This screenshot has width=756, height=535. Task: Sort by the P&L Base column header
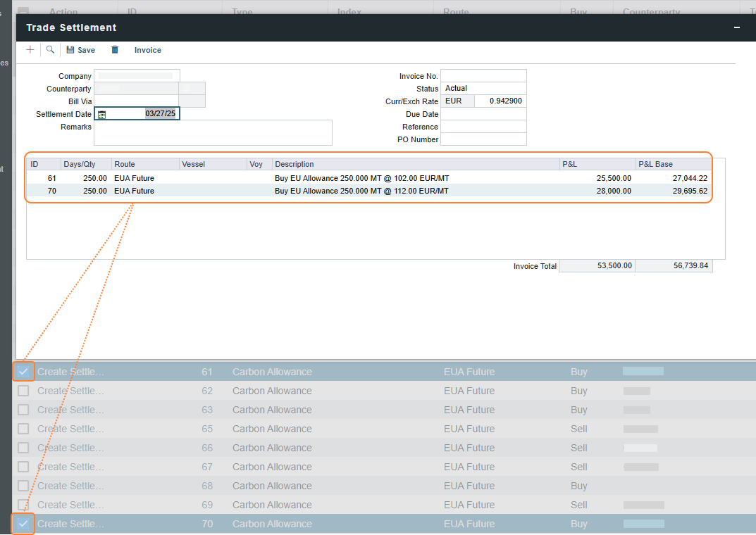(x=673, y=164)
